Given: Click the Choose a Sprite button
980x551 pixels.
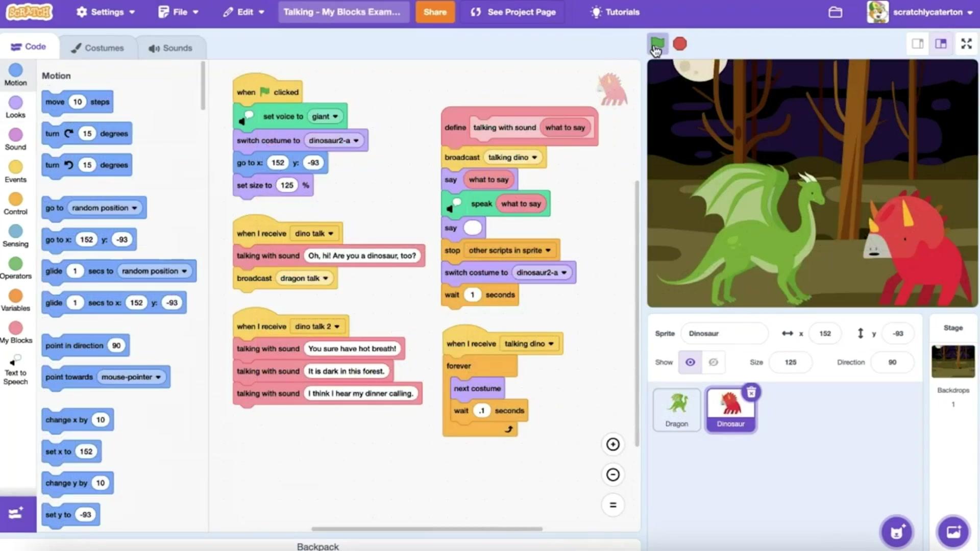Looking at the screenshot, I should [897, 532].
